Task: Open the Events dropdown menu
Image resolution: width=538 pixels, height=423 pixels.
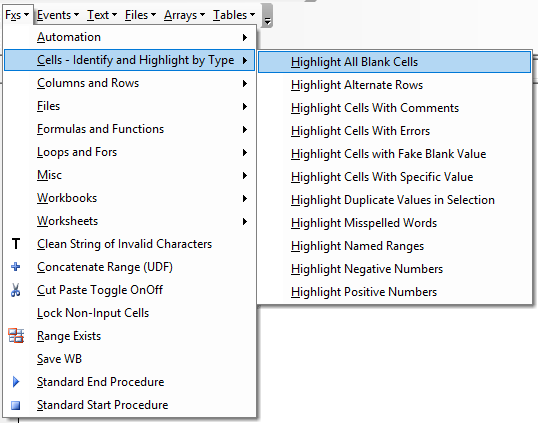Action: point(58,15)
